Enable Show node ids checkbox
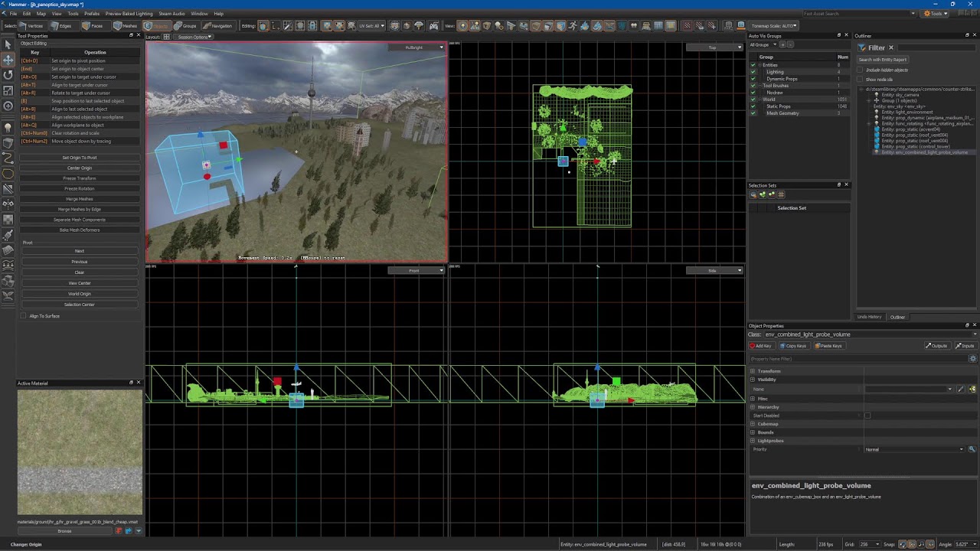980x551 pixels. click(x=860, y=80)
